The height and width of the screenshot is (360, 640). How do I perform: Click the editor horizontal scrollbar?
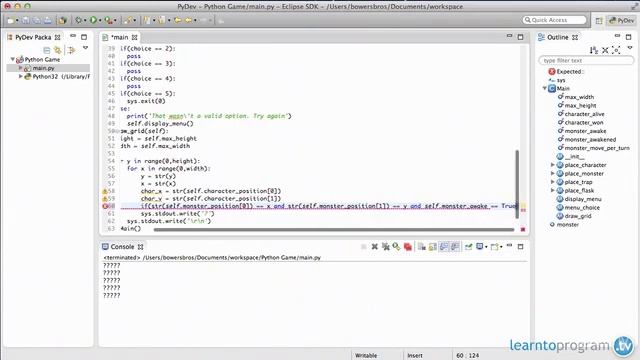pos(333,230)
